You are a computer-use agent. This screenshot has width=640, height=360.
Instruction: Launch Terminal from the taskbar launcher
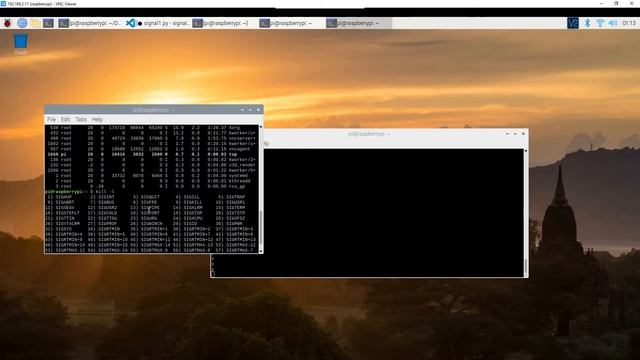(x=49, y=23)
